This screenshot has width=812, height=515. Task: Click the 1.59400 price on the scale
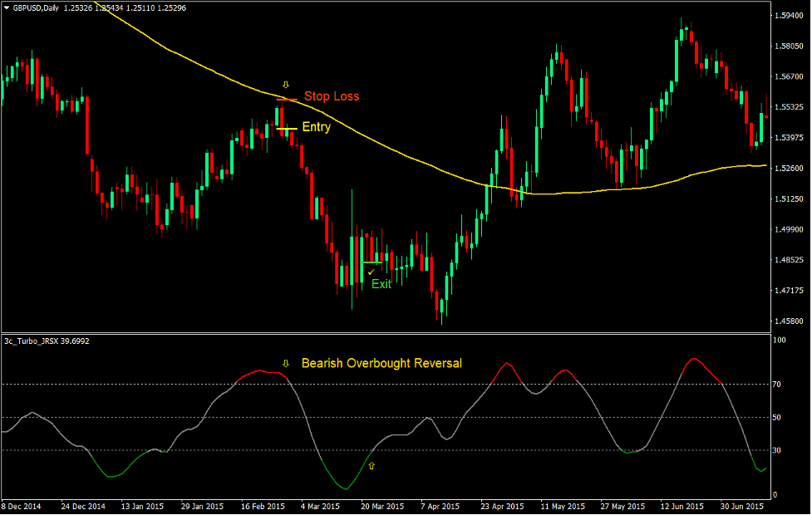click(789, 15)
